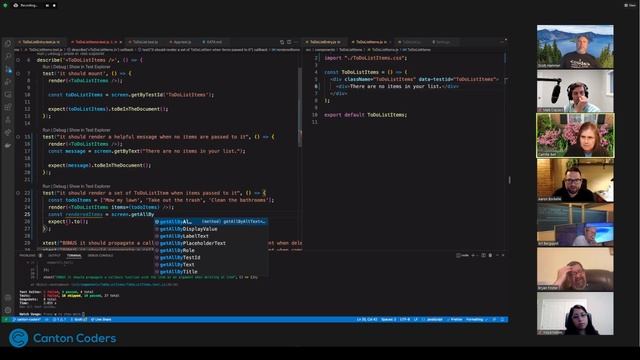The image size is (640, 360).
Task: Click the Canton Coders logo
Action: 62,338
